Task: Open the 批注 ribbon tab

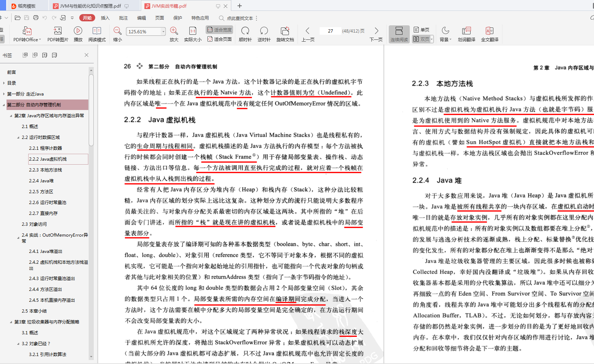Action: (x=123, y=18)
